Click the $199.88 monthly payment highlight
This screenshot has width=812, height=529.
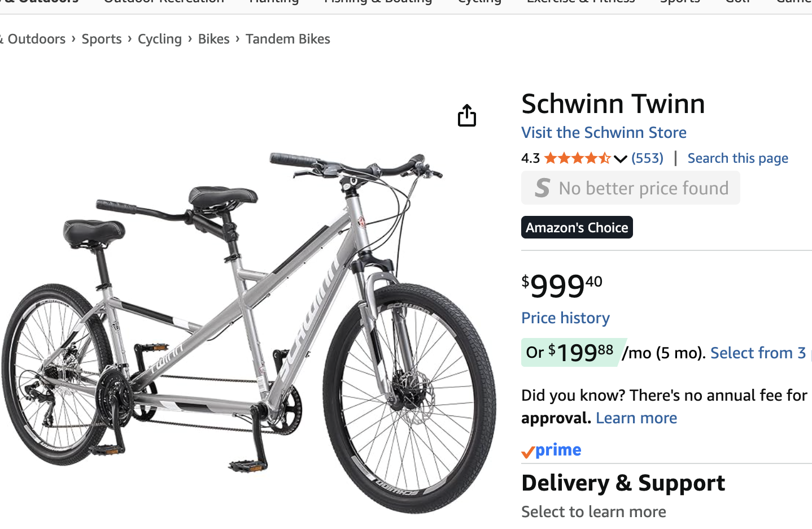click(x=570, y=353)
